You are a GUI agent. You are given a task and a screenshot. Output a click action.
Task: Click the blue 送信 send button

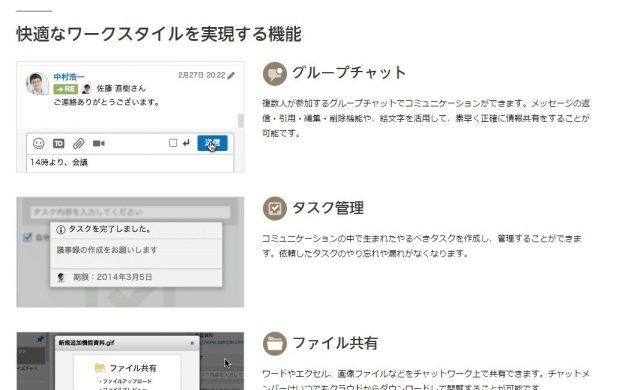point(212,143)
